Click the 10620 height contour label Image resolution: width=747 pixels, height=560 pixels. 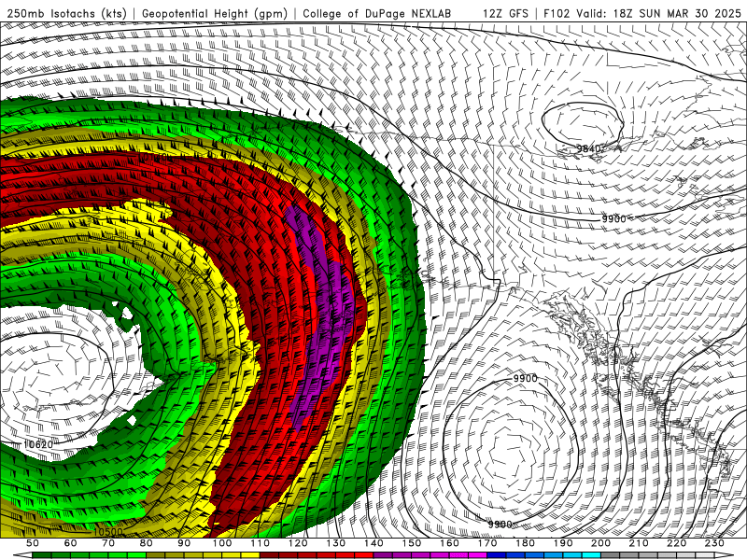click(38, 445)
